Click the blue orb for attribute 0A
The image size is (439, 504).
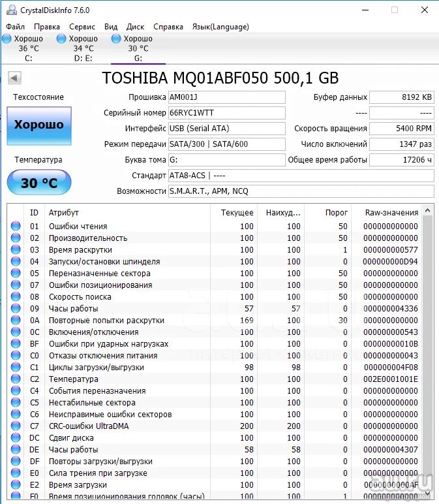pos(16,320)
